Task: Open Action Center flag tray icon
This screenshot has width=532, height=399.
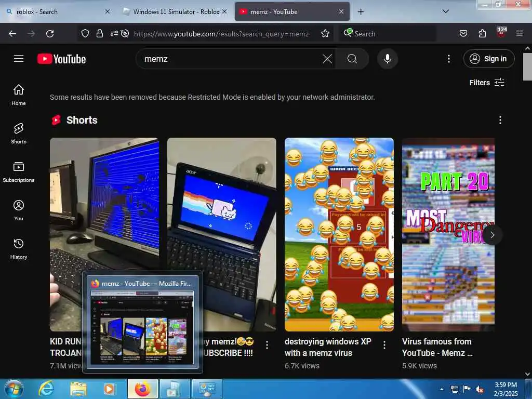Action: point(467,390)
